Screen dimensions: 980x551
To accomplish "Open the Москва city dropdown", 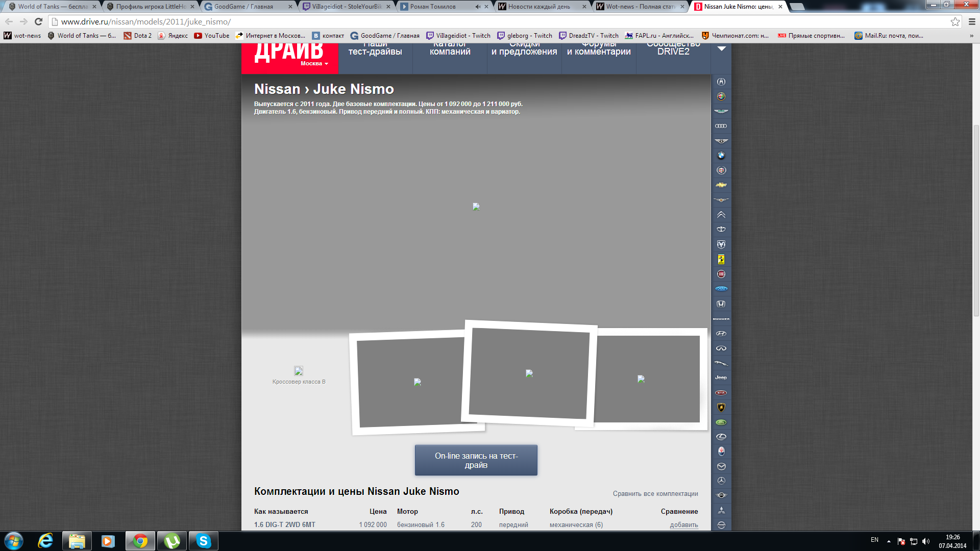I will 314,64.
